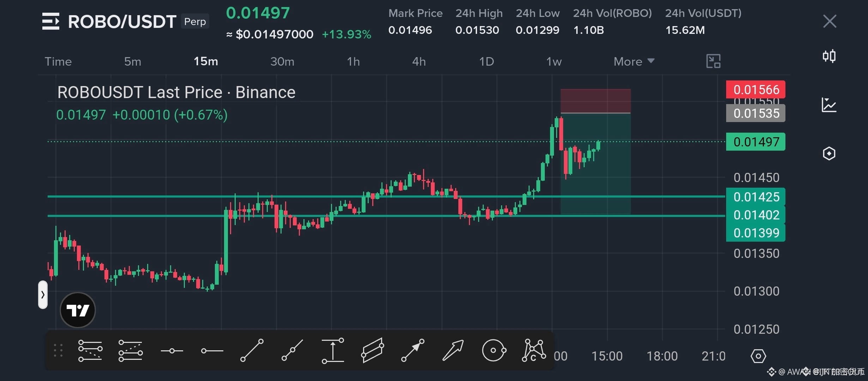Switch to the 30m timeframe
The height and width of the screenshot is (381, 868).
[x=282, y=61]
